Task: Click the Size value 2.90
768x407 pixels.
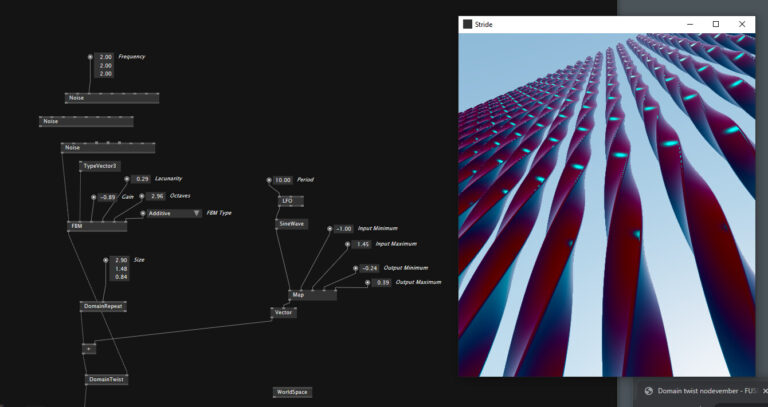Action: click(120, 260)
